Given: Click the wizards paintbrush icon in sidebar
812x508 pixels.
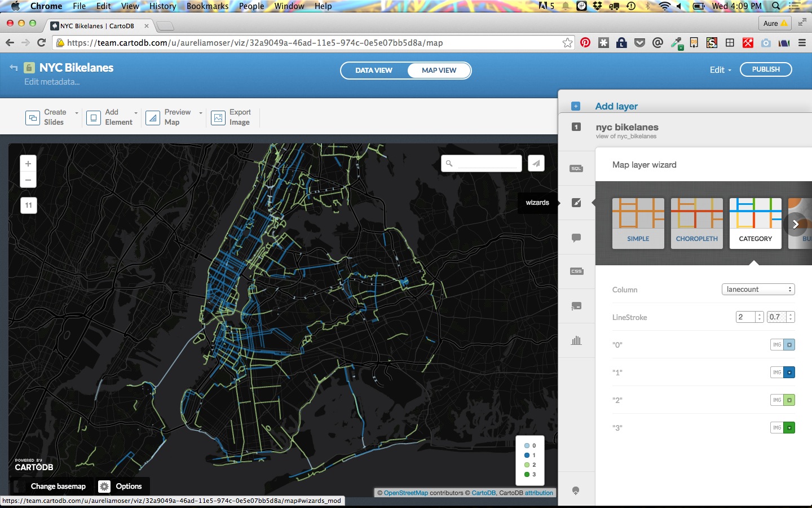Looking at the screenshot, I should (x=576, y=203).
